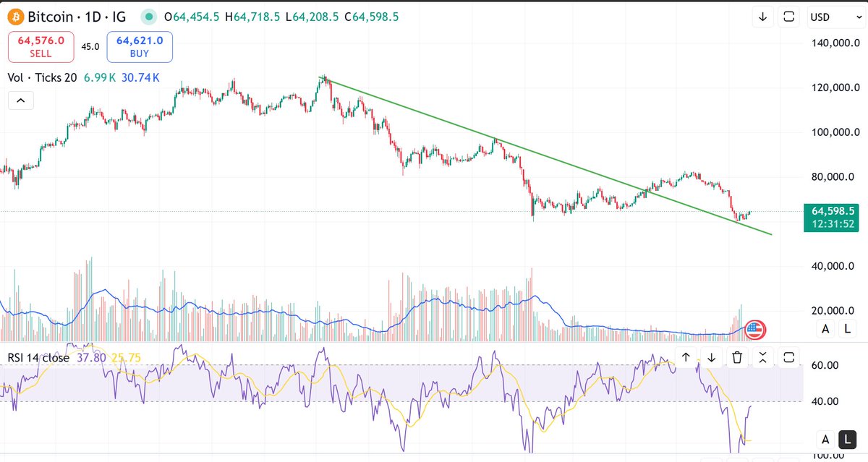Move the RSI pane down

pyautogui.click(x=712, y=356)
